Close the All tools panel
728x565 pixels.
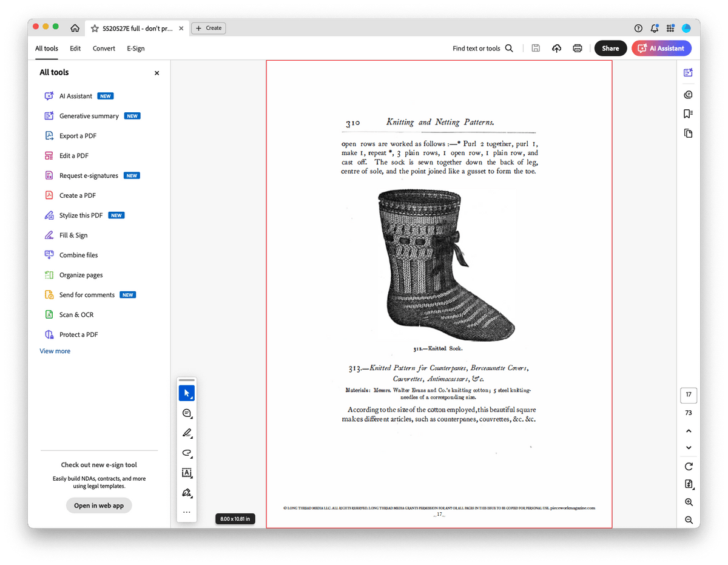click(157, 73)
